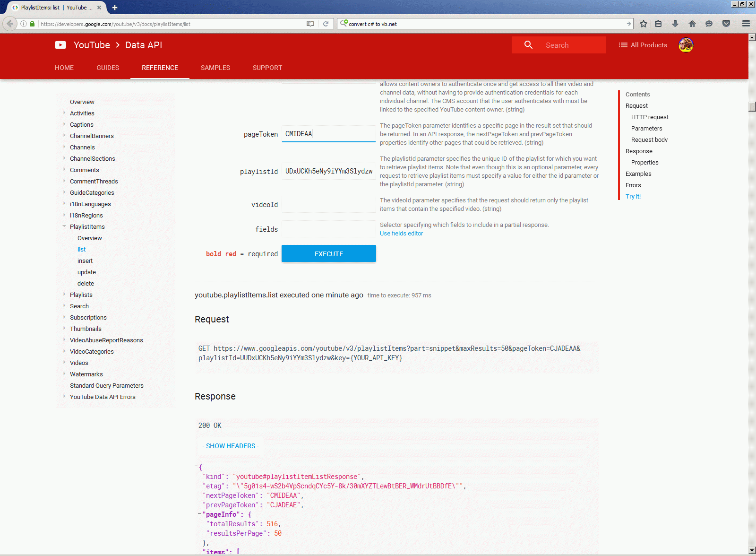Expand the Videos sidebar section
The height and width of the screenshot is (556, 756).
(64, 362)
